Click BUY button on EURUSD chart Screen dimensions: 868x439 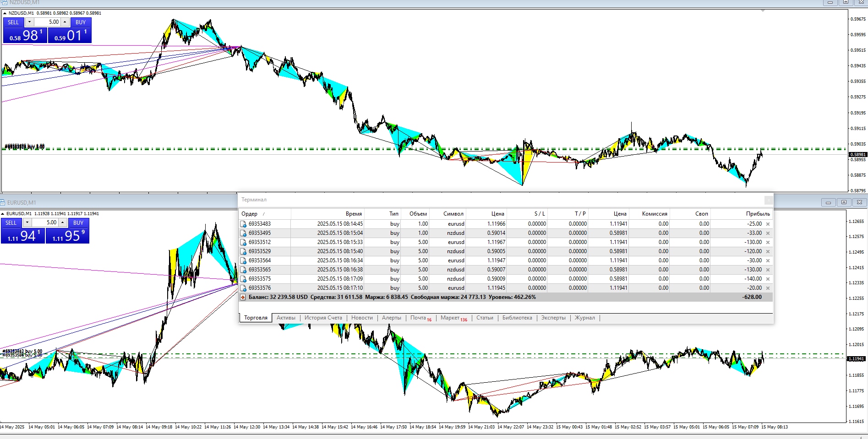click(78, 222)
